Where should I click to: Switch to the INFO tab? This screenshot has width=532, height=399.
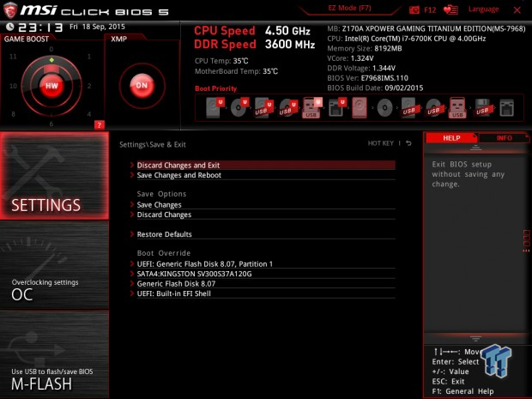505,138
